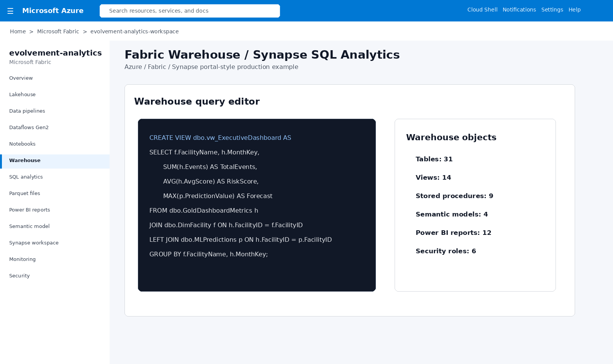Go to Home breadcrumb
613x364 pixels.
[x=18, y=31]
